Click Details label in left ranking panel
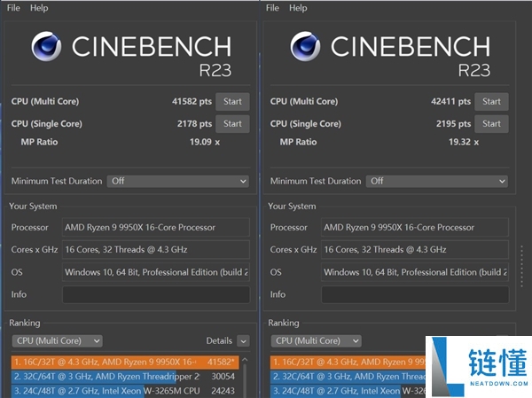The height and width of the screenshot is (398, 532). point(219,340)
